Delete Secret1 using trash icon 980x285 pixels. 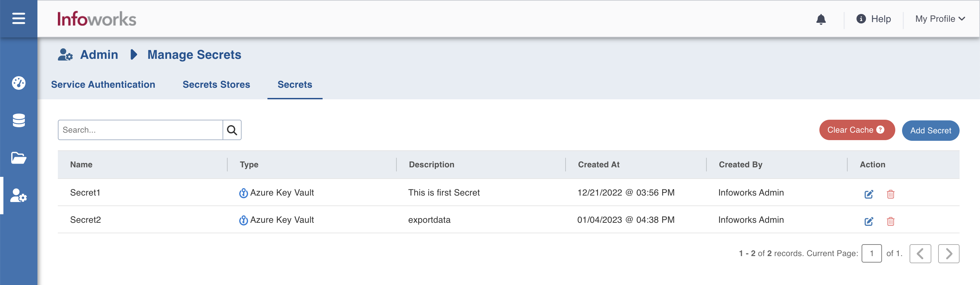(891, 194)
